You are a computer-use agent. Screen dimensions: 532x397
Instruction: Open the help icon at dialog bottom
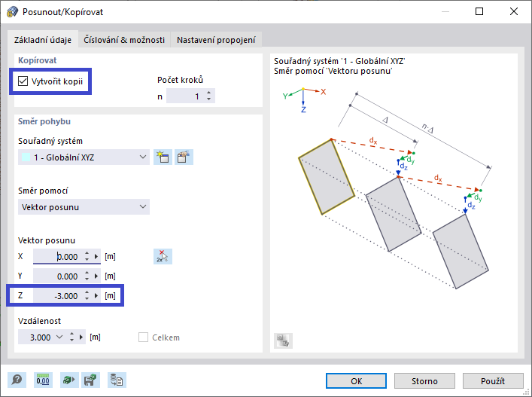click(x=17, y=380)
